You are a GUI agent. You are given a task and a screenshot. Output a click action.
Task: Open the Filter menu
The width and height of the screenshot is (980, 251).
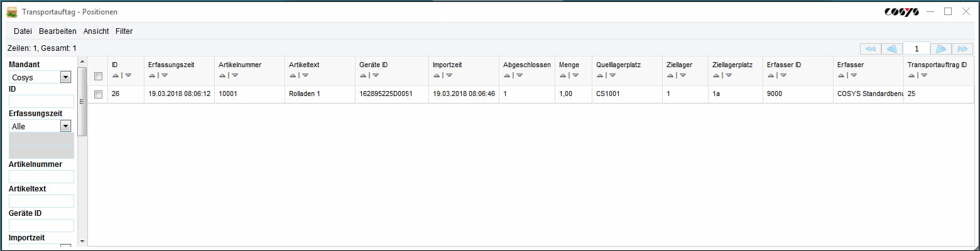pos(124,31)
